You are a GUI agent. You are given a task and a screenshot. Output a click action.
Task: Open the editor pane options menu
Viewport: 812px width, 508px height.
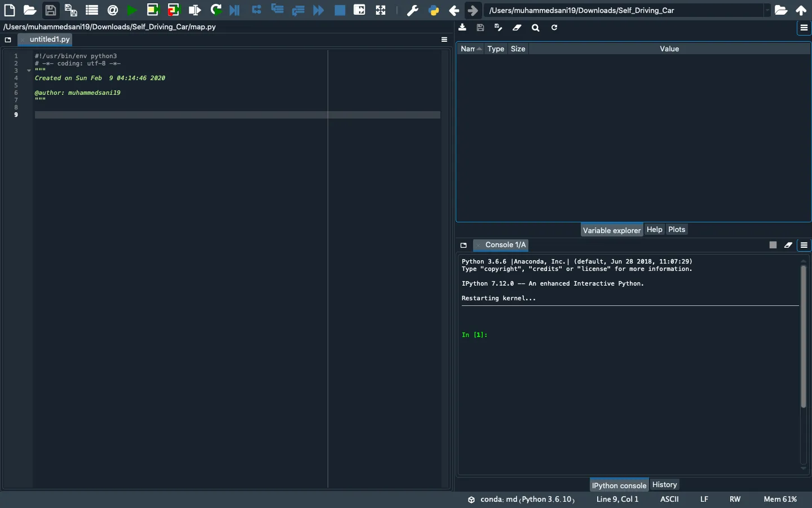click(444, 40)
